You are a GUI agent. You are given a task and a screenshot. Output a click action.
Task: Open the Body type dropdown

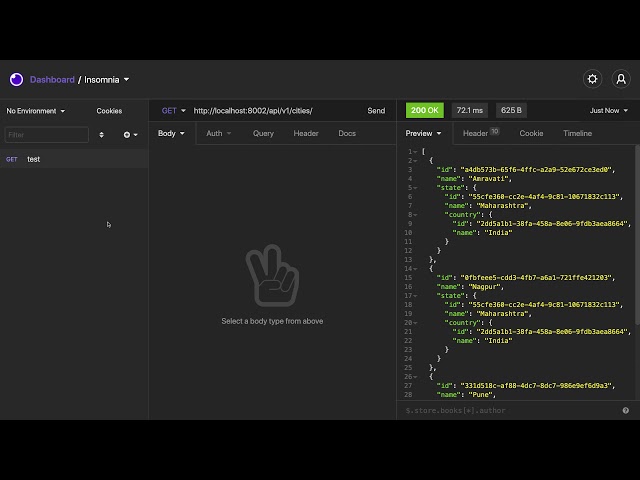coord(171,133)
